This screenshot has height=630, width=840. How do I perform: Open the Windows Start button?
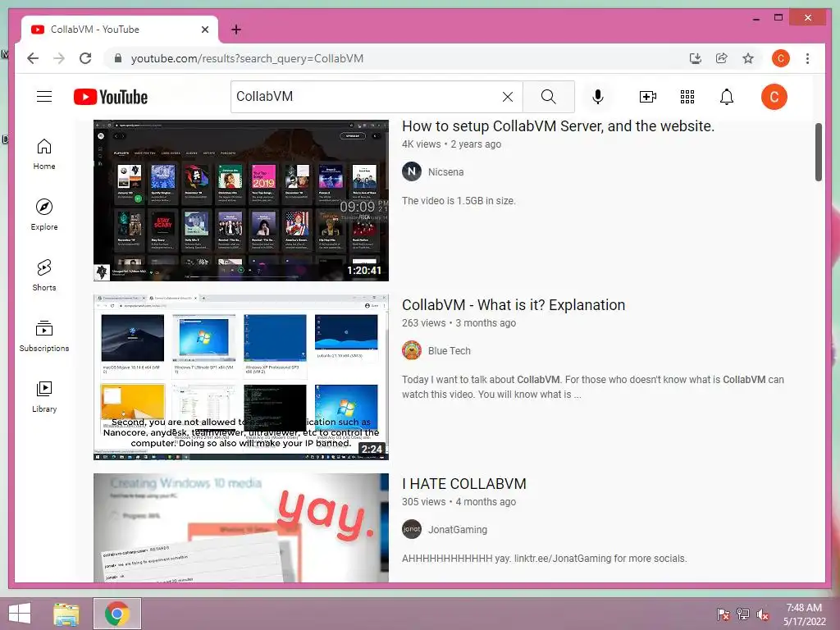point(20,614)
